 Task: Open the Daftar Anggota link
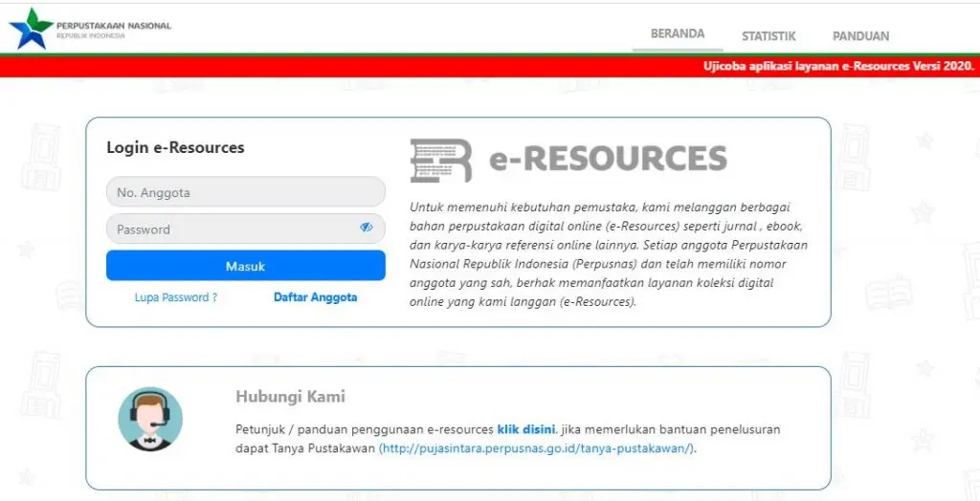click(316, 297)
